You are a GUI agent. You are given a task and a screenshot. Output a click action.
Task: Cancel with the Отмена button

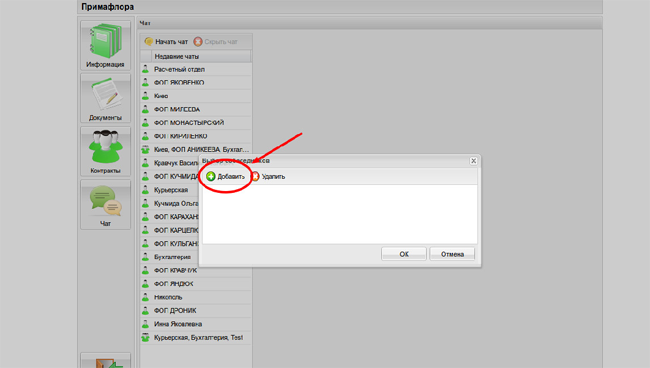click(452, 254)
